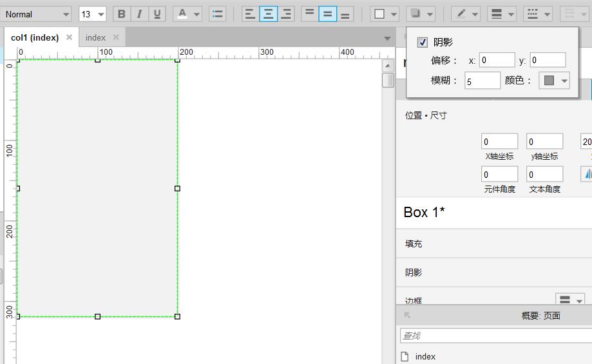Image resolution: width=592 pixels, height=364 pixels.
Task: Open the Normal style dropdown
Action: click(37, 14)
